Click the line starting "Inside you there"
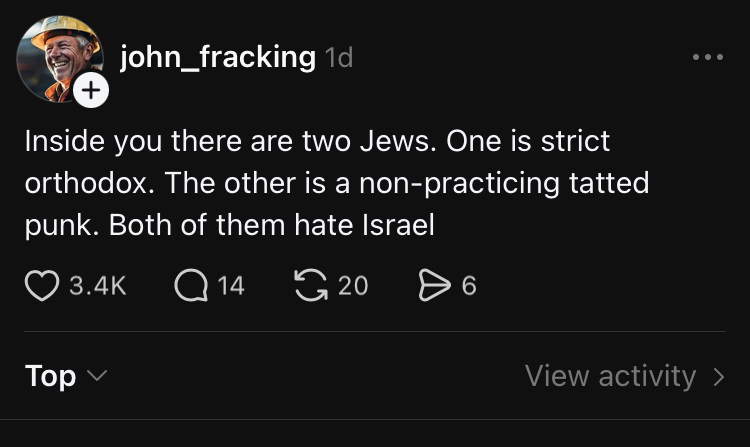Viewport: 750px width, 447px height. pyautogui.click(x=317, y=141)
